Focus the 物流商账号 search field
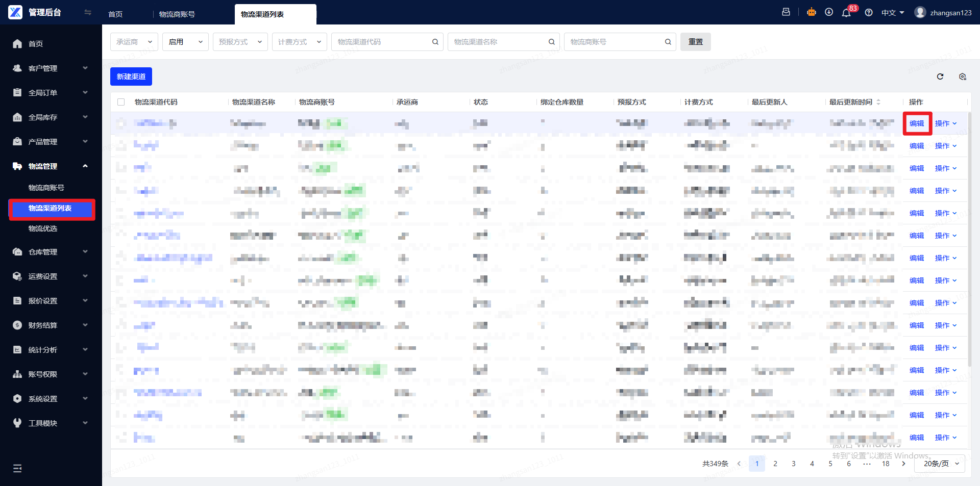This screenshot has height=486, width=980. click(620, 42)
